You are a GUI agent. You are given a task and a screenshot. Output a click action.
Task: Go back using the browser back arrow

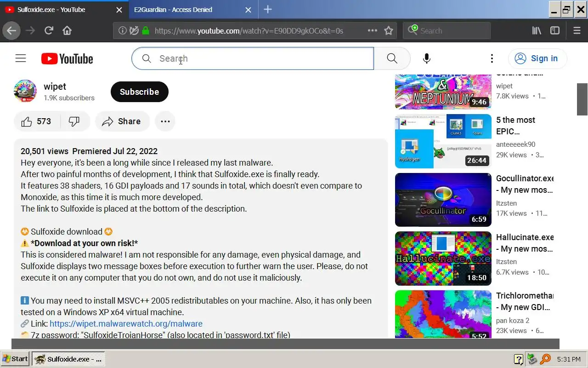click(11, 31)
